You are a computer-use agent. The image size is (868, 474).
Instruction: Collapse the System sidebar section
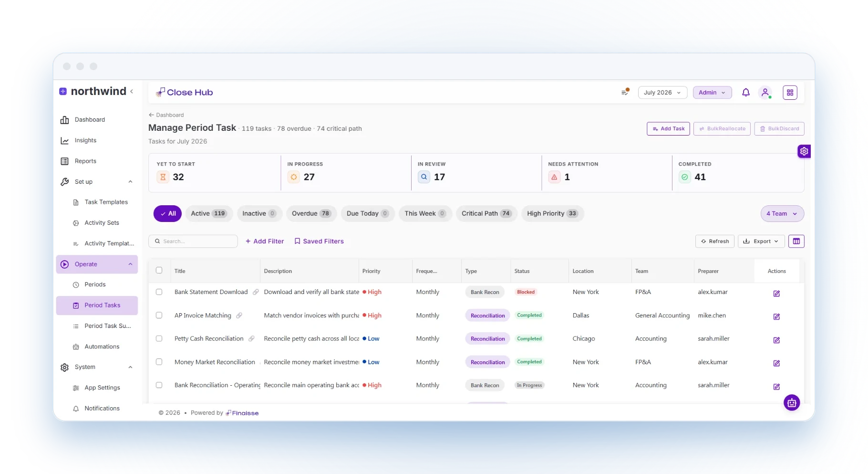(x=130, y=367)
